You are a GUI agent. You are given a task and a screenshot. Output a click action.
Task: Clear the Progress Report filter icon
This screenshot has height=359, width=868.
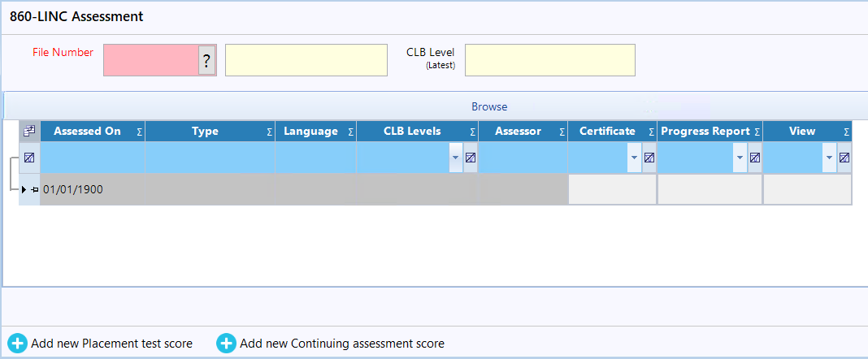pos(754,158)
